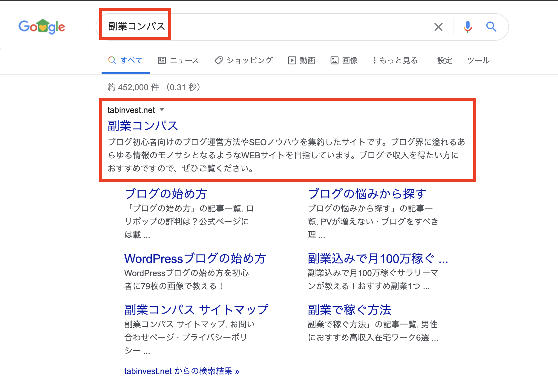
Task: Click the play icon of 動画 tab
Action: pos(292,60)
